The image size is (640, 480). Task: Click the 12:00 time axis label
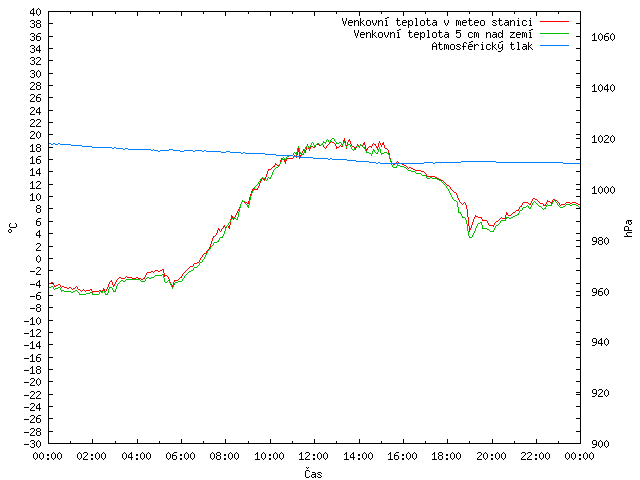coord(313,456)
